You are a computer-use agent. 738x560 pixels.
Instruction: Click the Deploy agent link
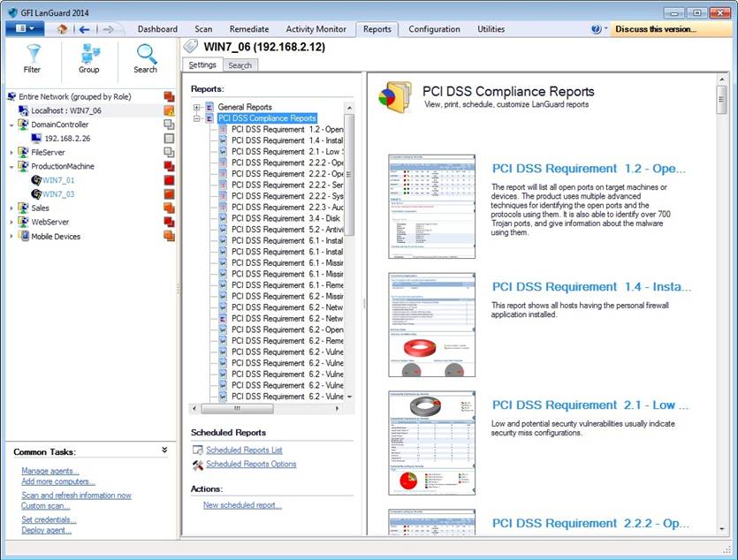tap(46, 530)
